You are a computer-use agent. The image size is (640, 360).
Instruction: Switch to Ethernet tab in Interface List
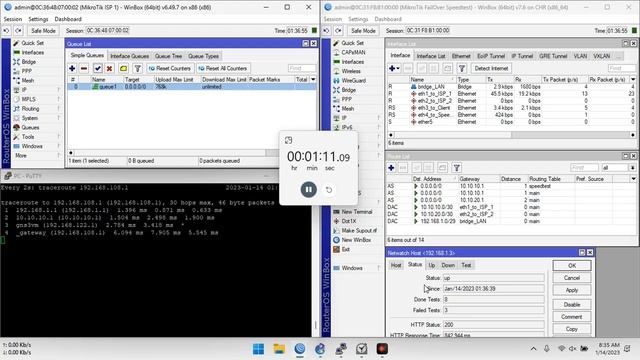tap(461, 56)
